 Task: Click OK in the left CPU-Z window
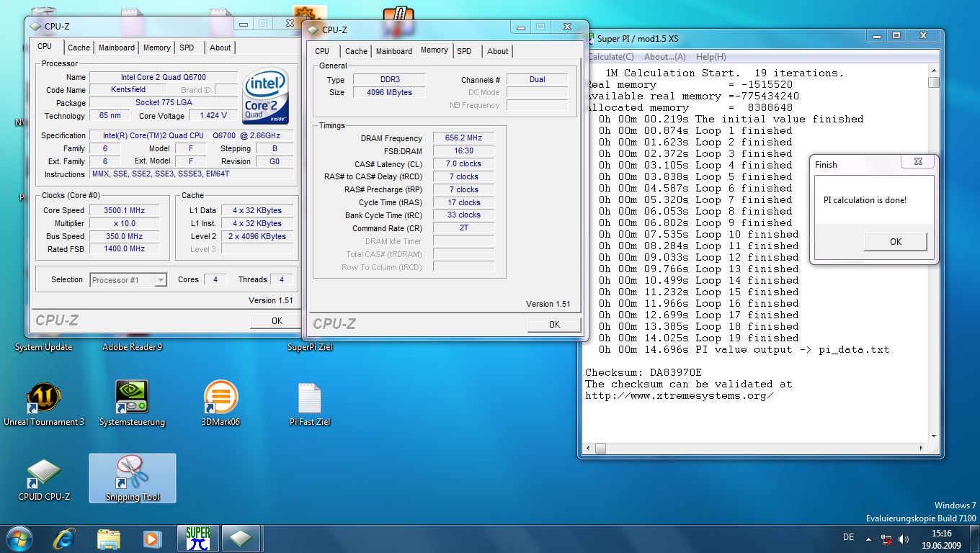tap(277, 321)
